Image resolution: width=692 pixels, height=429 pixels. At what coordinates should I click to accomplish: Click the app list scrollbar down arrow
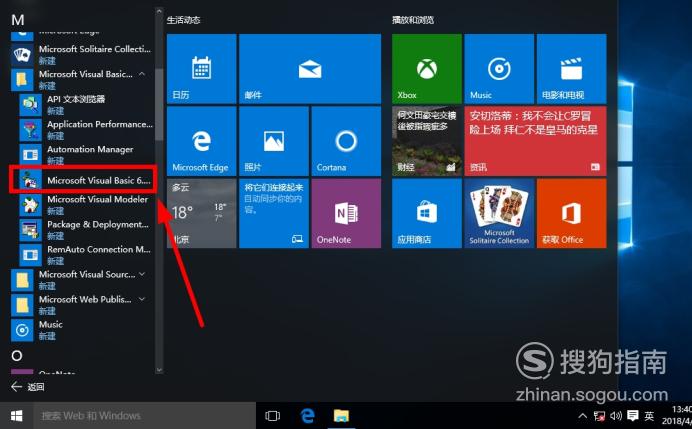tap(159, 370)
